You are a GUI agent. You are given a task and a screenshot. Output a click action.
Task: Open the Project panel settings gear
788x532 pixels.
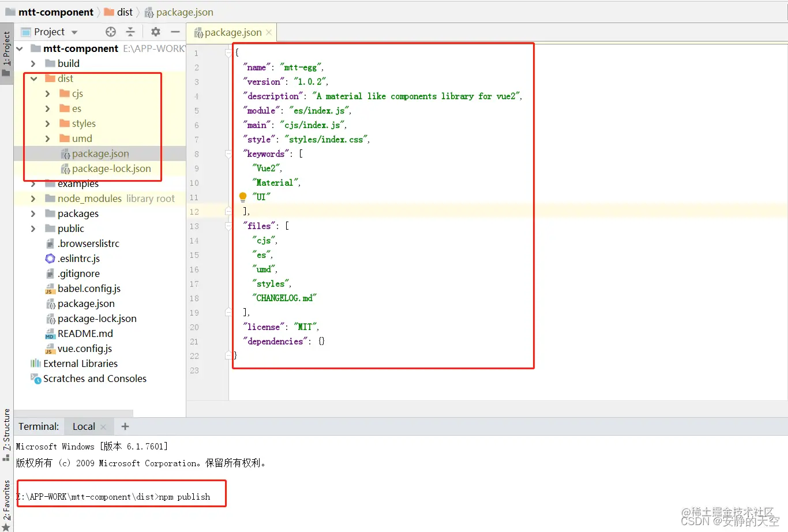(156, 32)
